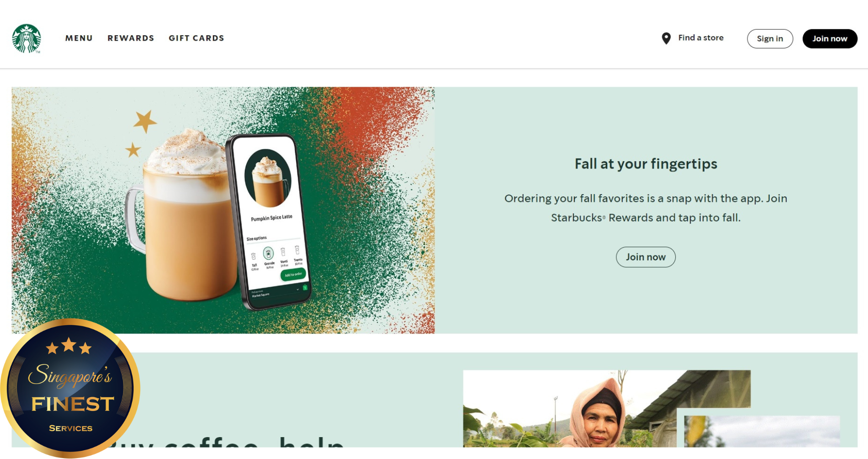Screen dimensions: 868x459
Task: Click the Venti size cup icon
Action: click(283, 252)
